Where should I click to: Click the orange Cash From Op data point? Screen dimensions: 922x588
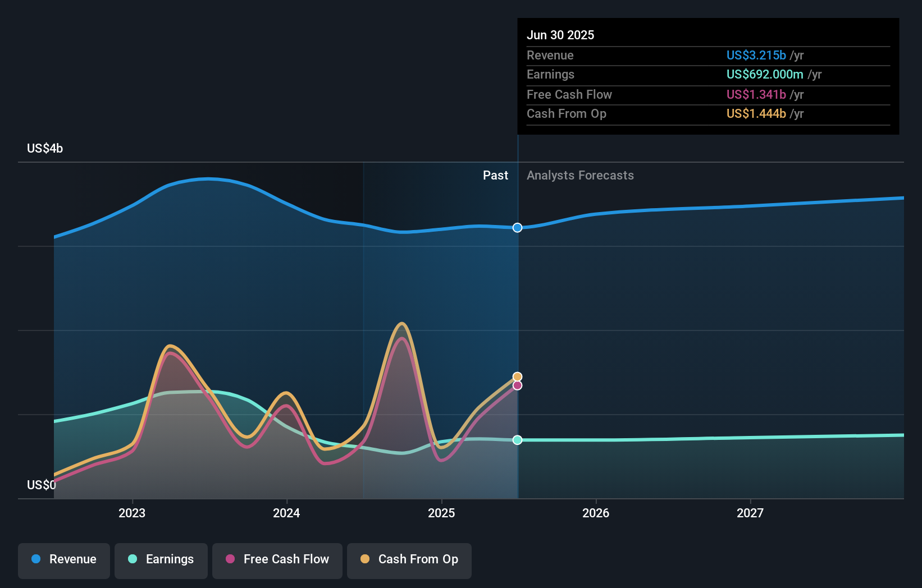(517, 376)
